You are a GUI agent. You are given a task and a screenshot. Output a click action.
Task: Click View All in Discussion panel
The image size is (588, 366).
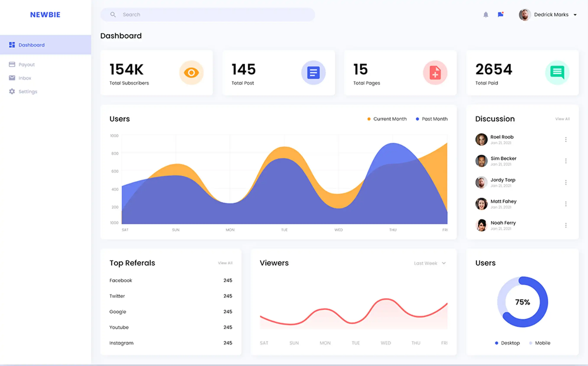562,119
